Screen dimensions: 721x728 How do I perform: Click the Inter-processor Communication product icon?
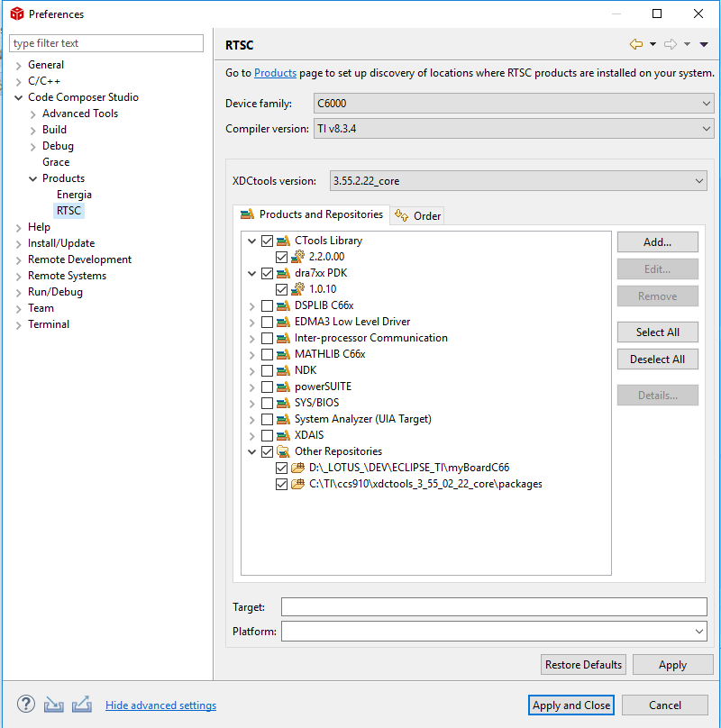283,339
